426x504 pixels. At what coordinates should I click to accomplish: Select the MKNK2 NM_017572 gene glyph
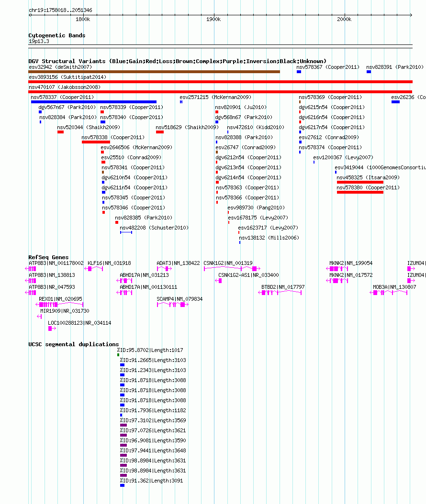tap(337, 281)
